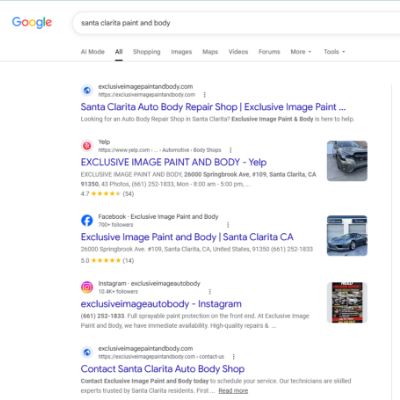Open Contact Santa Clarita Auto Body Shop link
This screenshot has width=400, height=400.
pos(163,369)
